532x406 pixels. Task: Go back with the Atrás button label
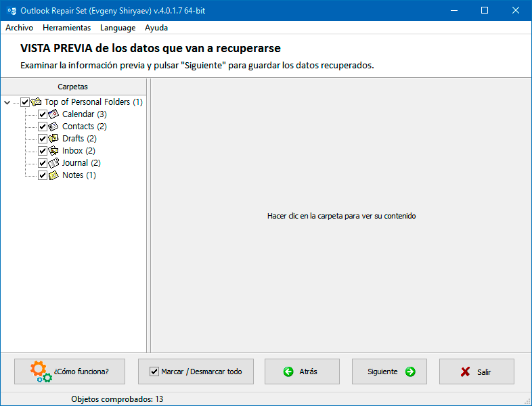pyautogui.click(x=308, y=371)
